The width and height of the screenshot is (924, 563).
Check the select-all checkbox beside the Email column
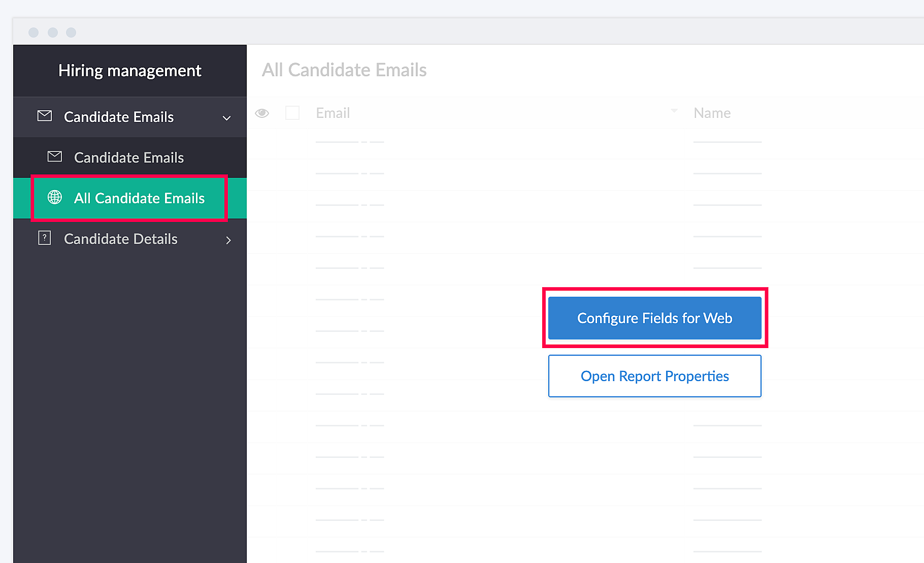point(292,113)
